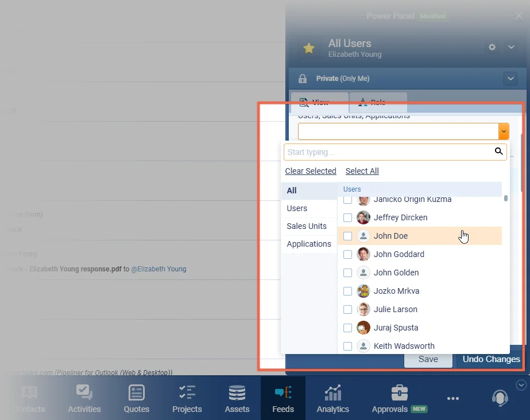Click the Julie Larson name text
Image resolution: width=530 pixels, height=420 pixels.
coord(396,310)
